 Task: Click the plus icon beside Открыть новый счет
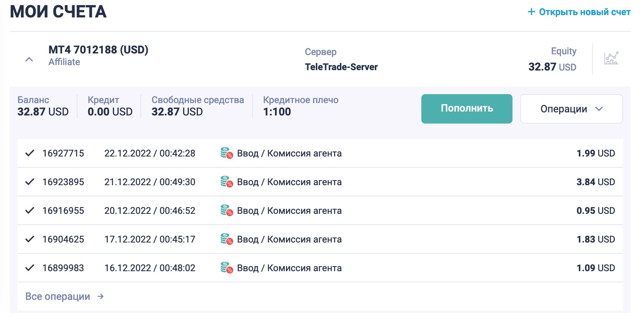pos(531,12)
